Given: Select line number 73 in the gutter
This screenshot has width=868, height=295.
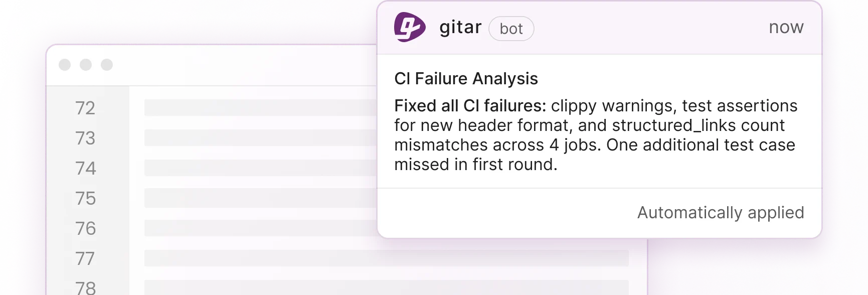Looking at the screenshot, I should click(x=85, y=138).
